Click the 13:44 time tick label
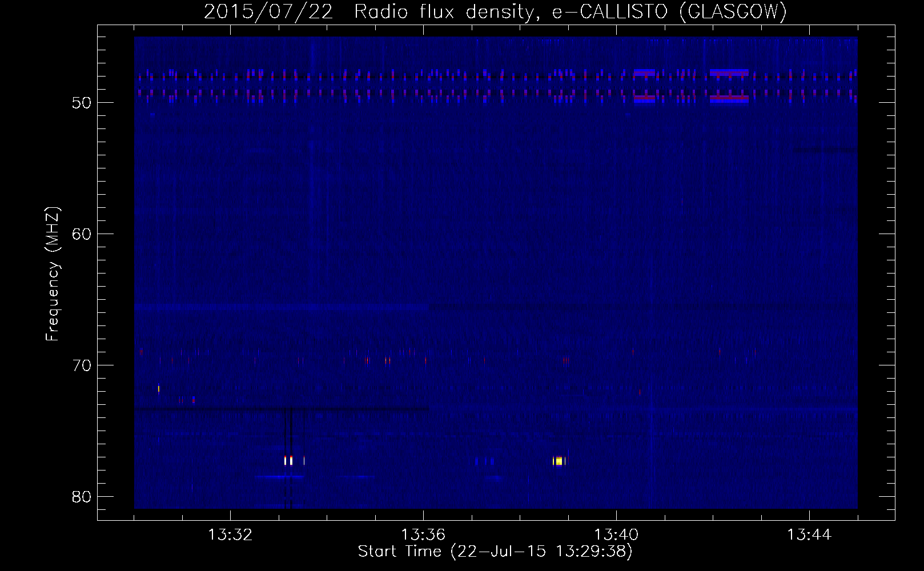The image size is (924, 571). (x=809, y=535)
